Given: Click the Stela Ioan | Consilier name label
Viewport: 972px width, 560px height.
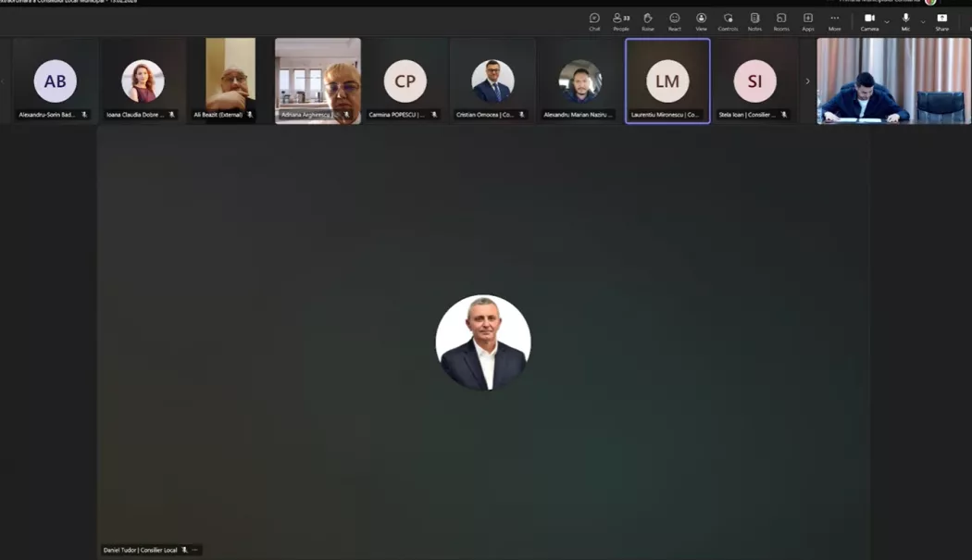Looking at the screenshot, I should [x=747, y=115].
